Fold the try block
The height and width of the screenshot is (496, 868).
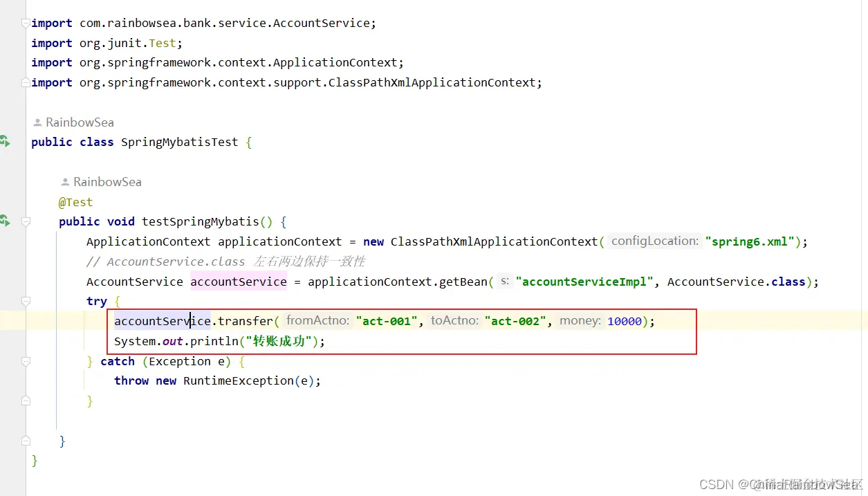pyautogui.click(x=26, y=301)
